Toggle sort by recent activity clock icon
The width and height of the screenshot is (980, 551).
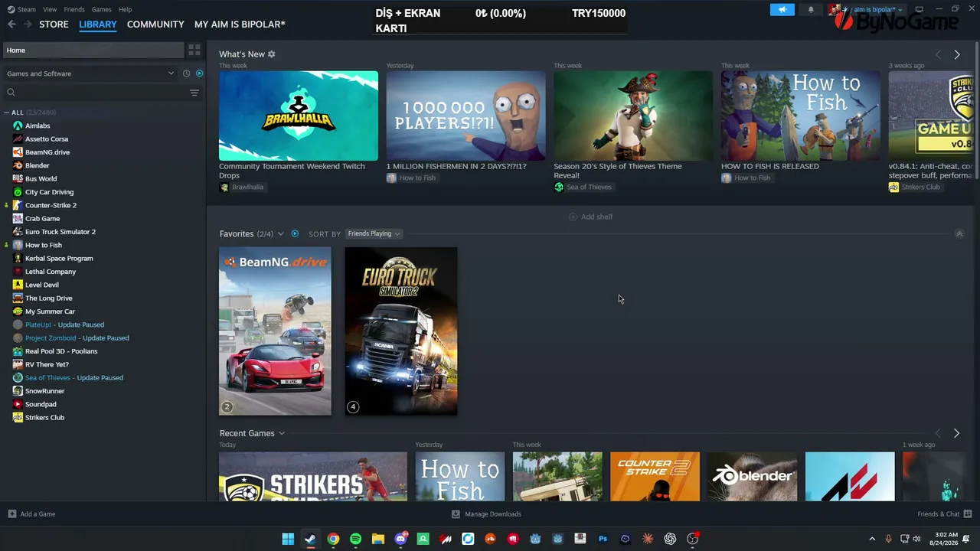tap(186, 73)
